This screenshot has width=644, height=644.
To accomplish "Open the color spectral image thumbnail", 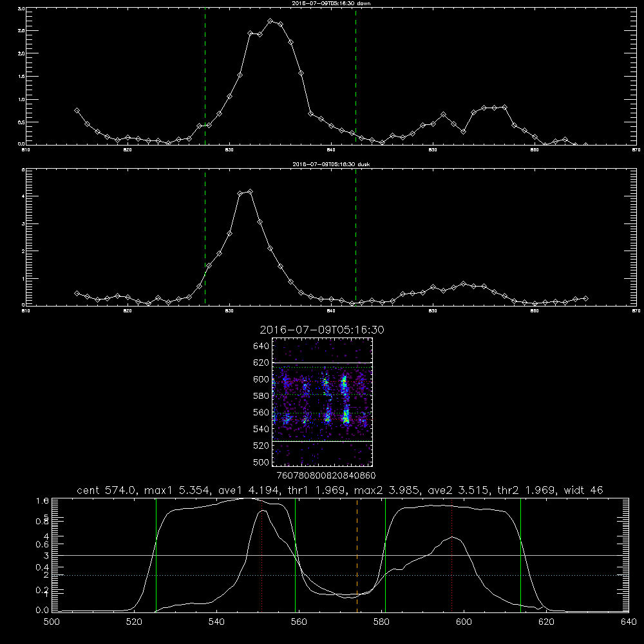I will click(x=322, y=402).
